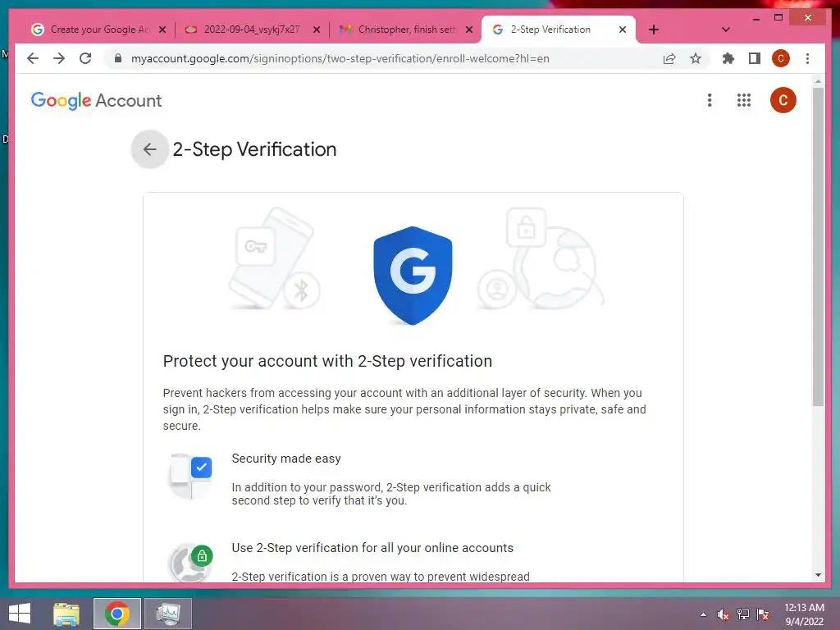Click the page vertical scrollbar

[818, 246]
